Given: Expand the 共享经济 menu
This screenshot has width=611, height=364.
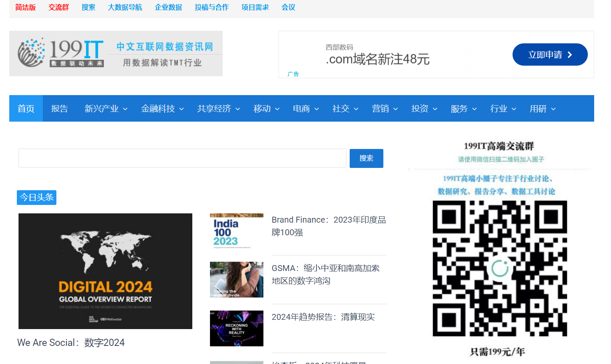Looking at the screenshot, I should tap(218, 109).
